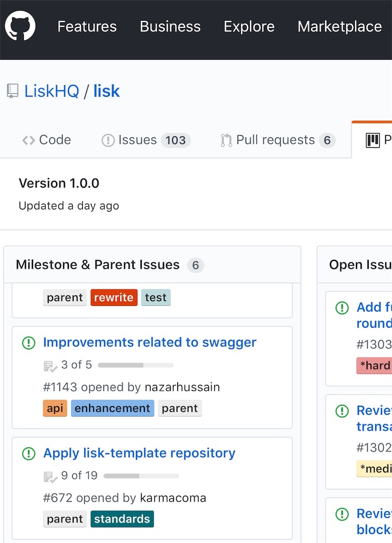Click open issue icon on #1302 card
Viewport: 392px width, 543px height.
(x=342, y=411)
